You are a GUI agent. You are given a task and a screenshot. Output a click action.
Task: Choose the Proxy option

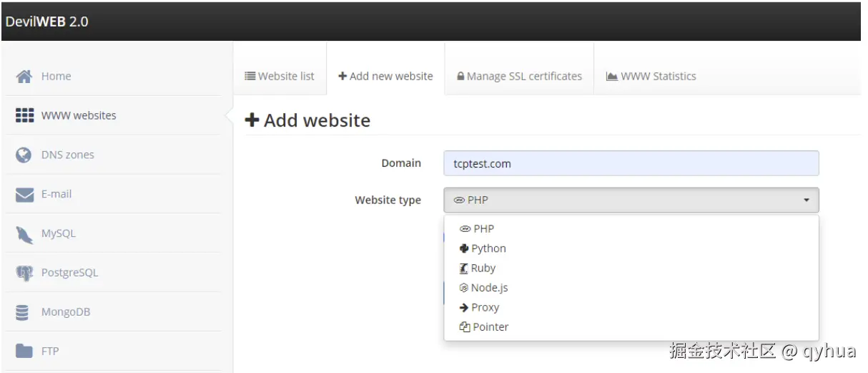(485, 307)
